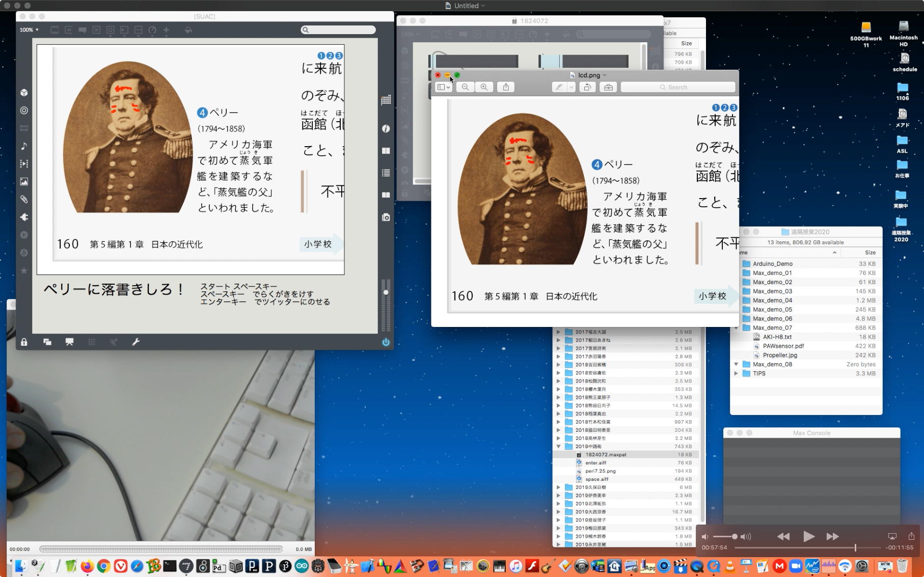
Task: Click the rewind button in media player
Action: (783, 537)
